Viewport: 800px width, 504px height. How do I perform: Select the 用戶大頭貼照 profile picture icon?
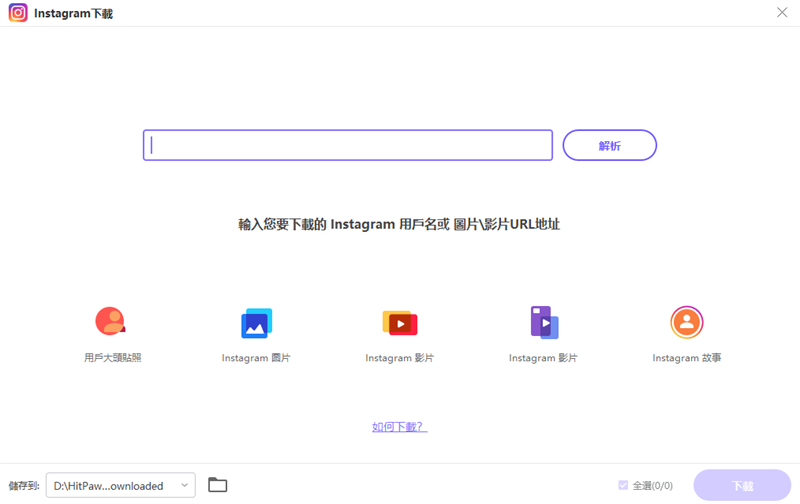(110, 321)
